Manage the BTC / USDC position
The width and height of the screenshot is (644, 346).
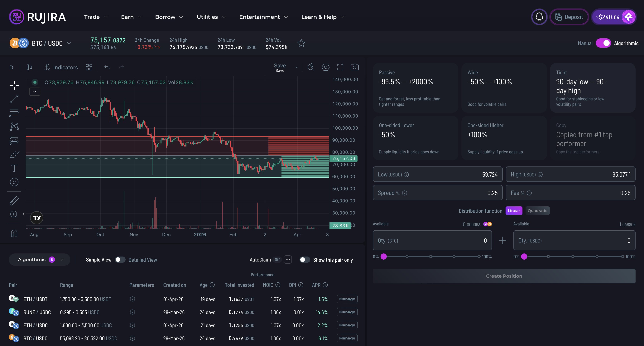[347, 338]
